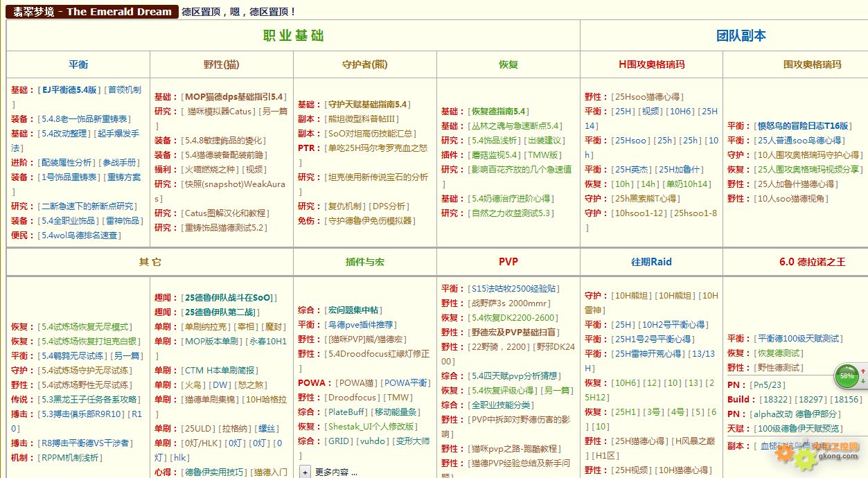Image resolution: width=868 pixels, height=478 pixels.
Task: Open 野德宏及PVP基础扫盲 link
Action: (513, 333)
